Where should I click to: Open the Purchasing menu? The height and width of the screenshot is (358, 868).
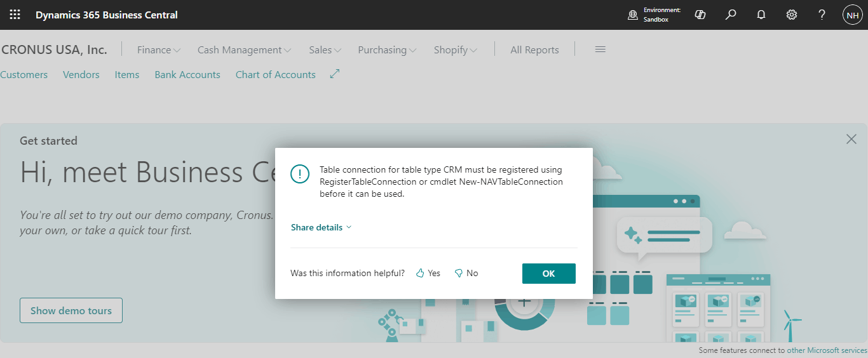click(x=387, y=50)
